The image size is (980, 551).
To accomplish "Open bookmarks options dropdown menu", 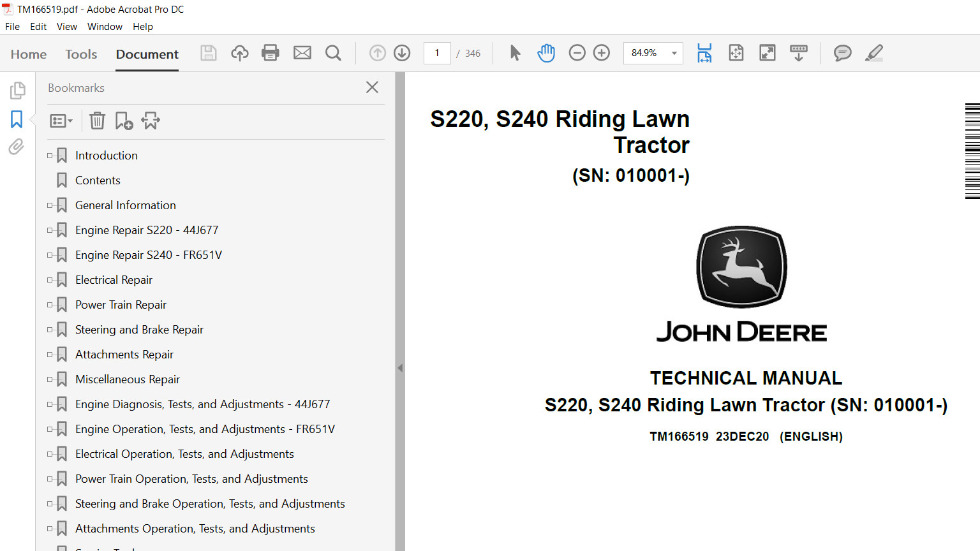I will point(61,121).
